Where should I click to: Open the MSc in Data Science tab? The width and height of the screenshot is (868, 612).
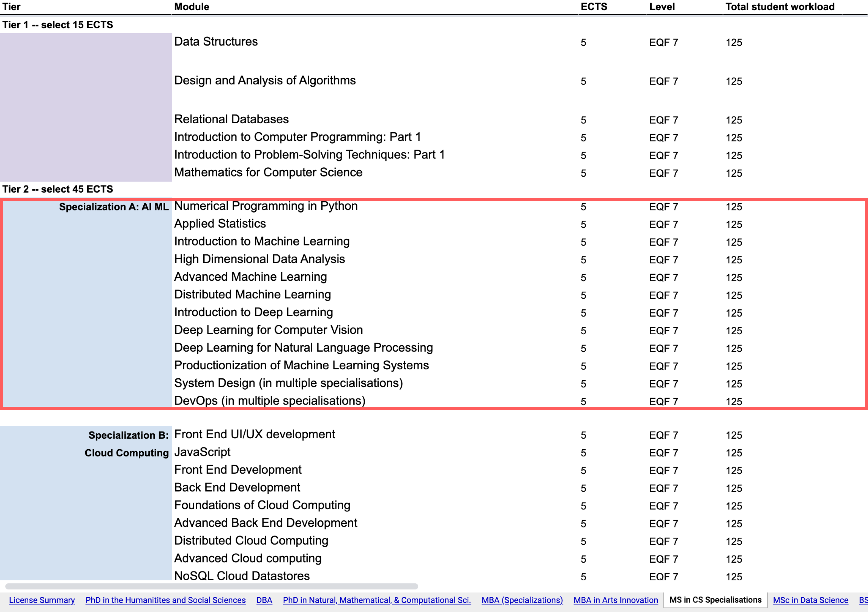coord(810,600)
